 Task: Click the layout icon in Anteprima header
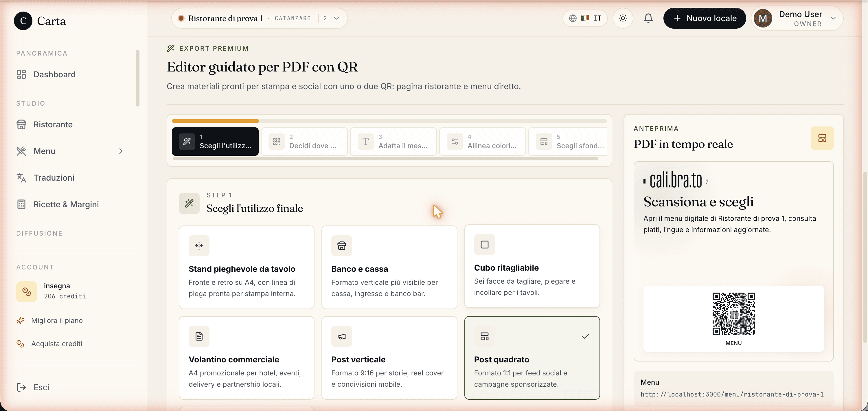click(x=822, y=138)
